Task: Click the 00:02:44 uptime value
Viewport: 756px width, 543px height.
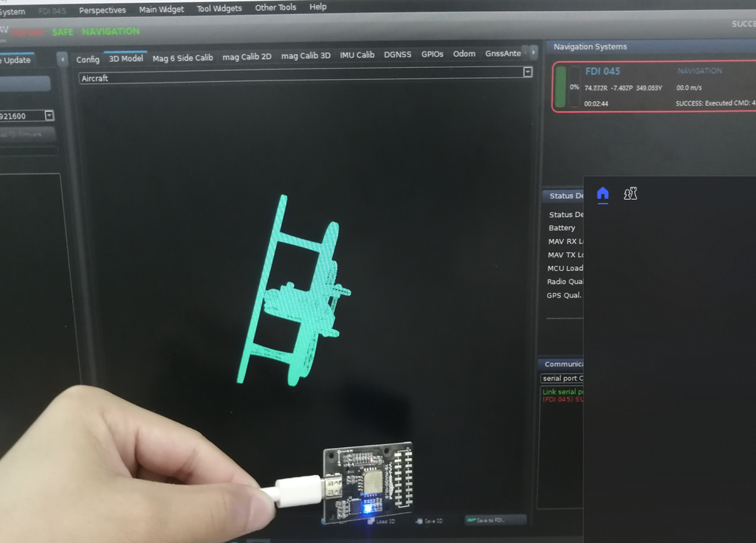Action: tap(596, 103)
